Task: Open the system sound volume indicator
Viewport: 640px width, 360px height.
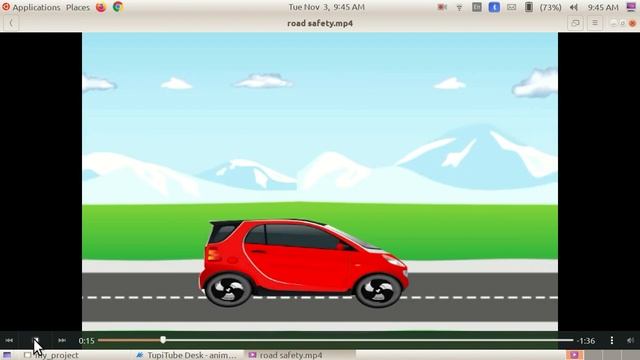Action: tap(573, 7)
